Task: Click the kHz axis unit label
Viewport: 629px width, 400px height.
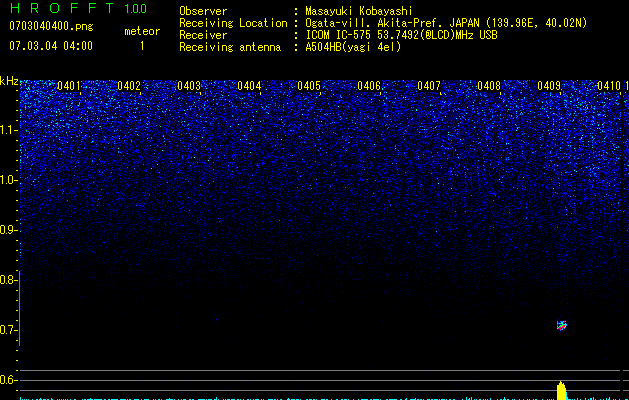Action: (9, 81)
